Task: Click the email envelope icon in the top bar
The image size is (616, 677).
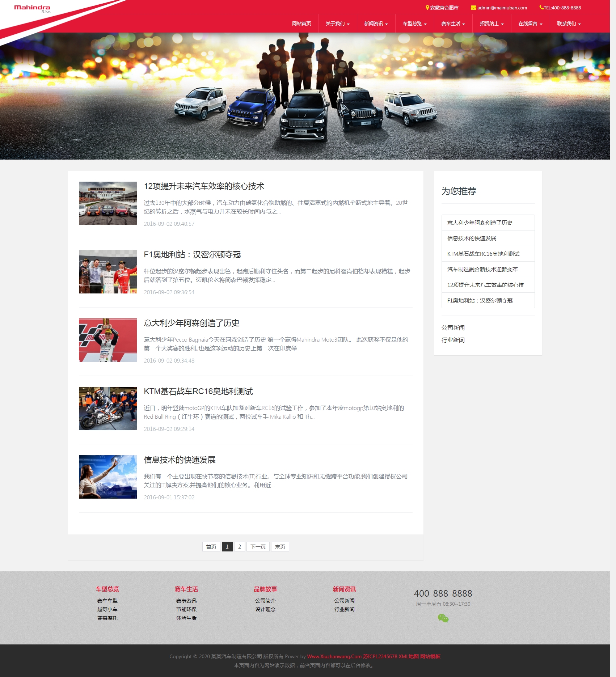Action: (473, 8)
